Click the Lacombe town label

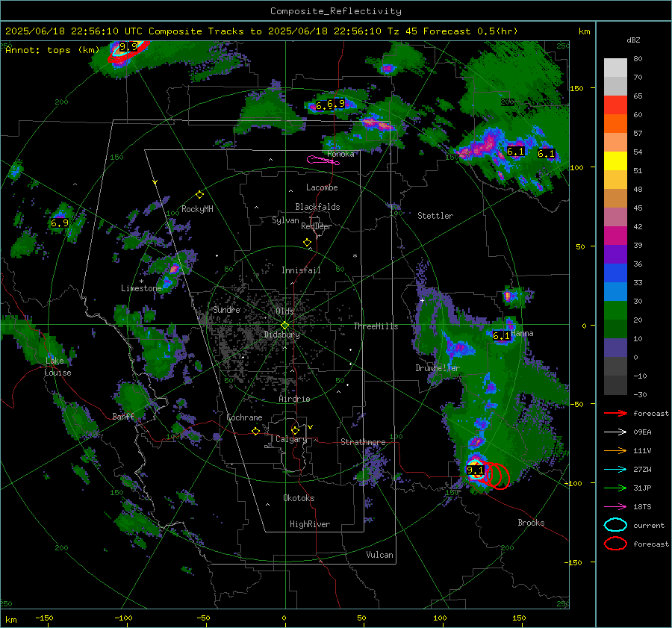[x=322, y=187]
